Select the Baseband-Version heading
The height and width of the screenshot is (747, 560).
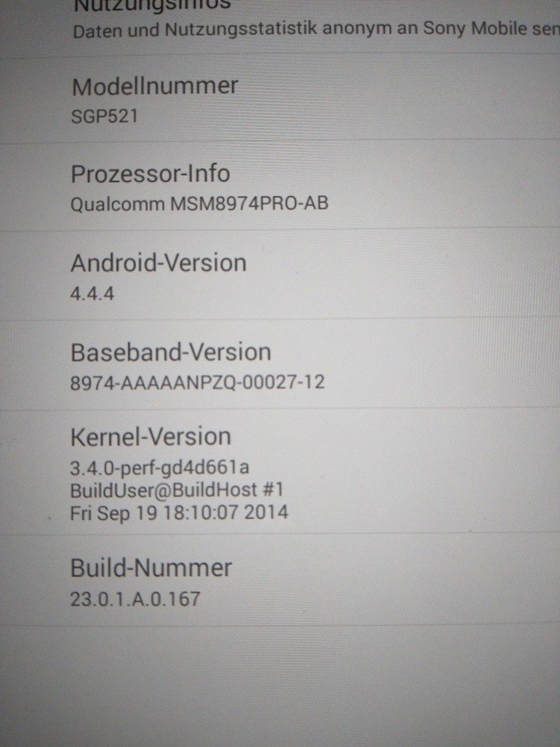pyautogui.click(x=171, y=353)
